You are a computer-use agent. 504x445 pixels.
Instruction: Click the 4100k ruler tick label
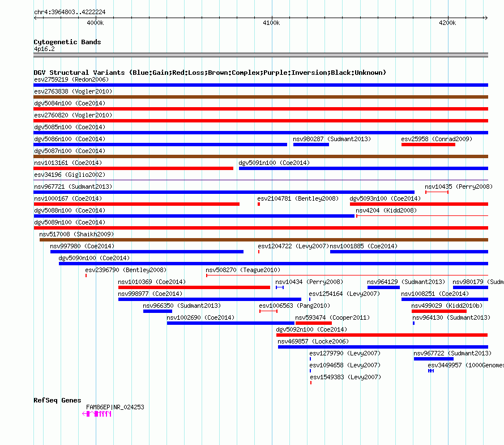pyautogui.click(x=271, y=23)
